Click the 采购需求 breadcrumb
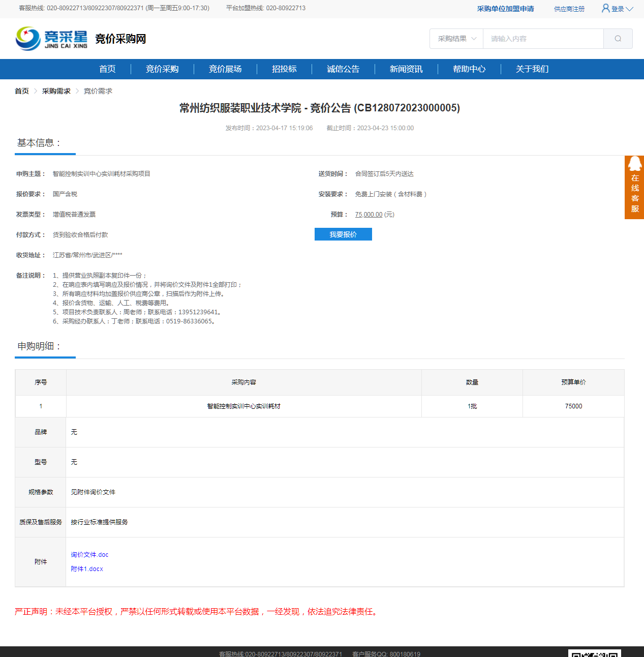Screen dimensions: 644x657 (x=56, y=91)
